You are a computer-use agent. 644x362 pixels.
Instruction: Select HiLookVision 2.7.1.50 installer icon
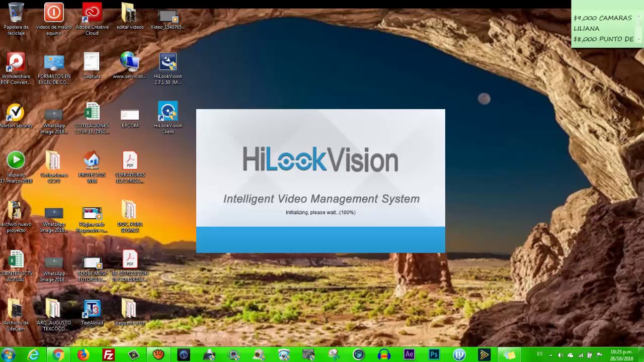168,68
